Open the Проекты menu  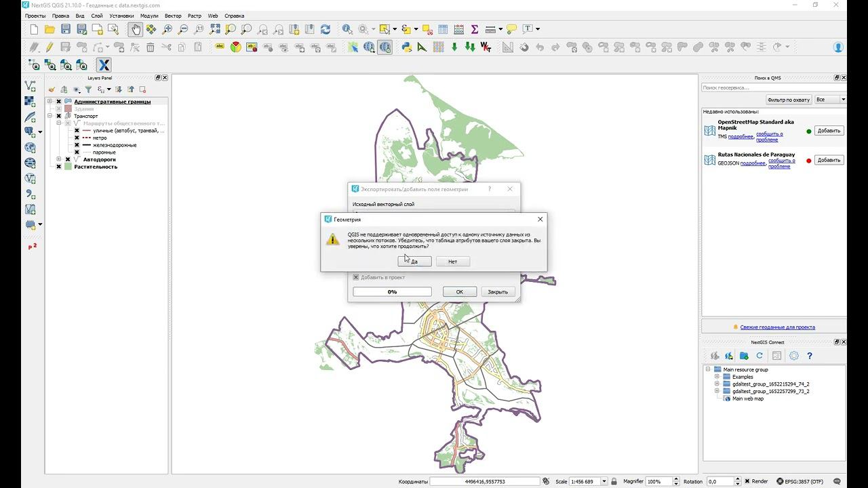[35, 15]
